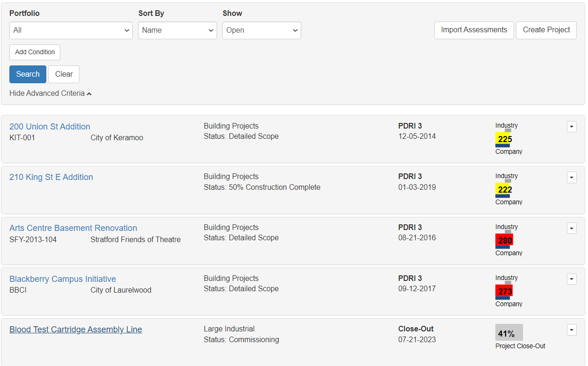Collapse Hide Advanced Criteria section
This screenshot has width=588, height=366.
(x=51, y=93)
